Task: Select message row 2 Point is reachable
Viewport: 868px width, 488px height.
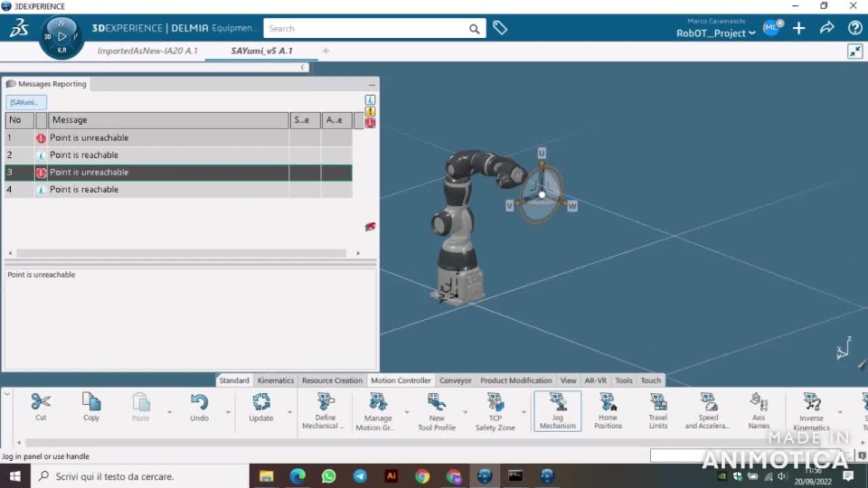Action: (178, 155)
